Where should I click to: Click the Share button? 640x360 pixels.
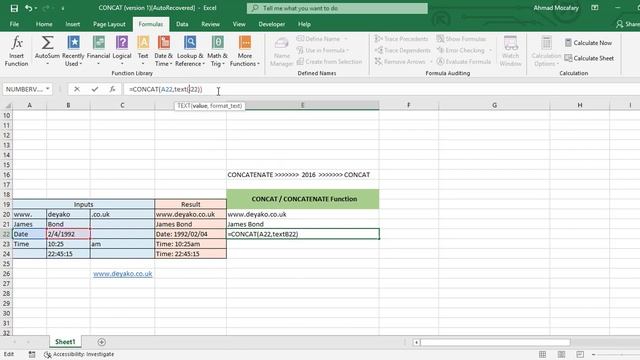pos(628,24)
